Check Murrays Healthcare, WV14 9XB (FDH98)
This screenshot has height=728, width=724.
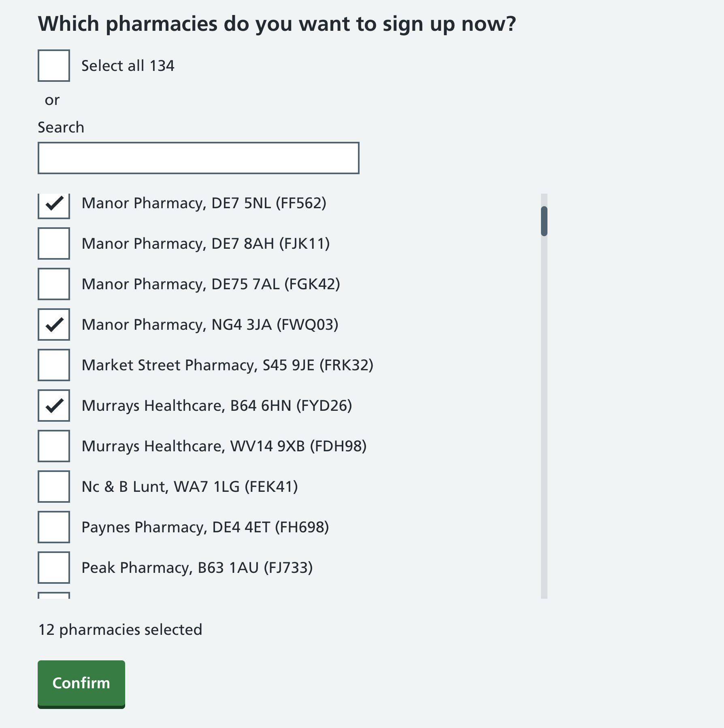point(53,446)
